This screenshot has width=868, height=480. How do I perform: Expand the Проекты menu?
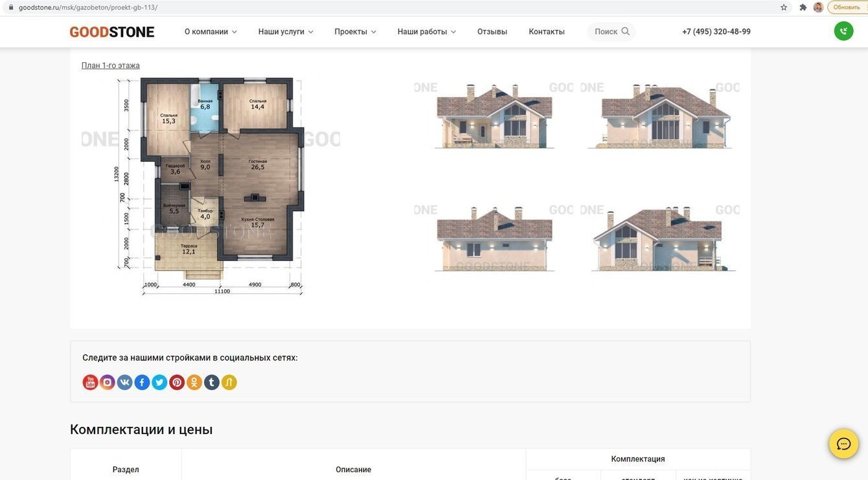[x=355, y=32]
